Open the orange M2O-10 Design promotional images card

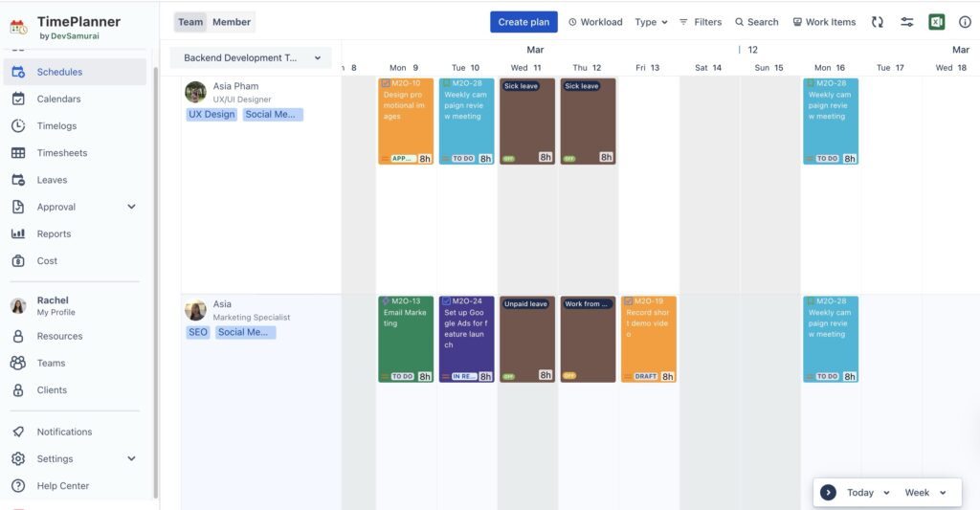(x=406, y=122)
